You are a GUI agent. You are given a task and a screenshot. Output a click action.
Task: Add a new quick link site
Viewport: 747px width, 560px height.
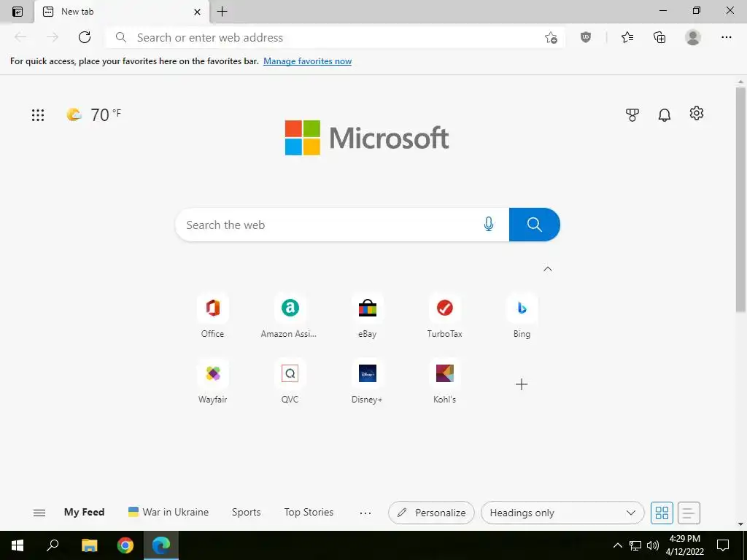[x=522, y=384]
